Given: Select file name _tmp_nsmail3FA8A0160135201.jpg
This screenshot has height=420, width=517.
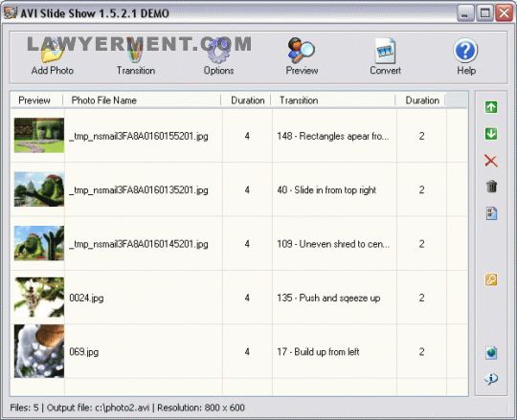Looking at the screenshot, I should 139,190.
